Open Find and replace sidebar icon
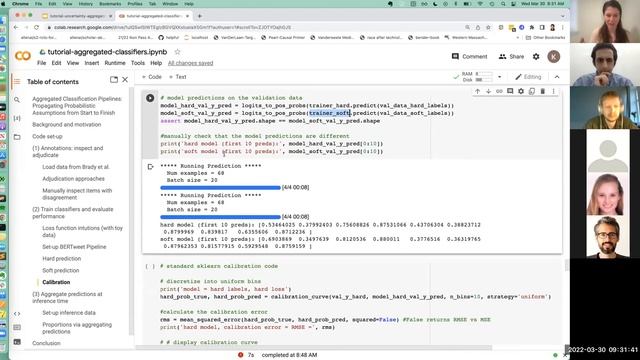Image resolution: width=640 pixels, height=360 pixels. [x=17, y=100]
